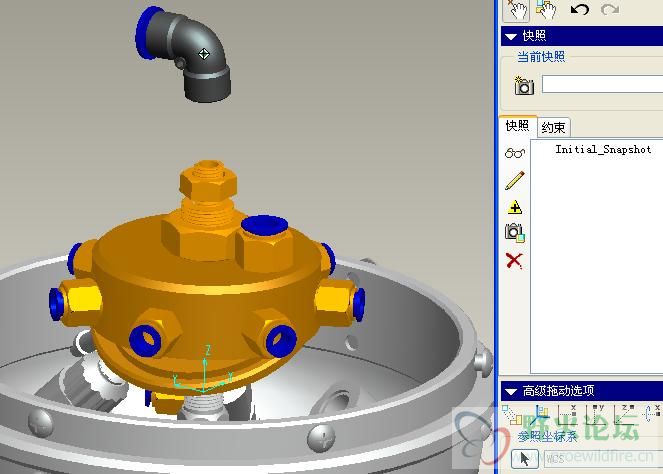The image size is (663, 474).
Task: Click the glasses display snapshot icon
Action: [515, 153]
